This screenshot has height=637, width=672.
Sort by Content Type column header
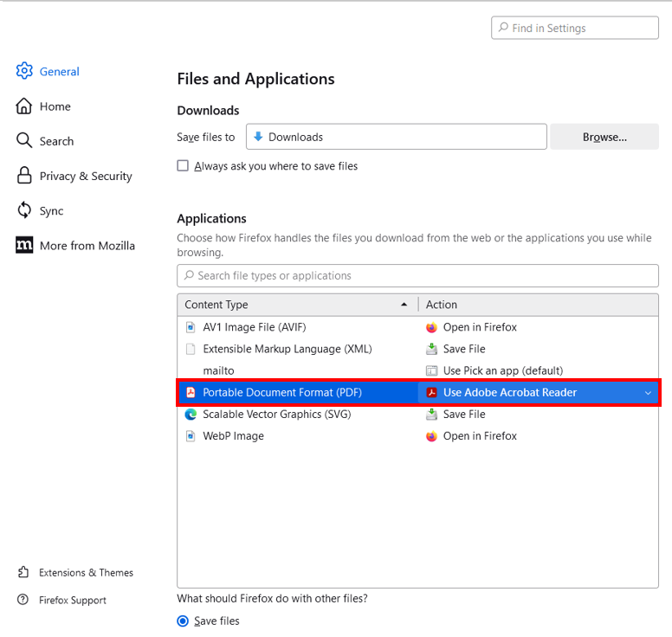pos(294,305)
